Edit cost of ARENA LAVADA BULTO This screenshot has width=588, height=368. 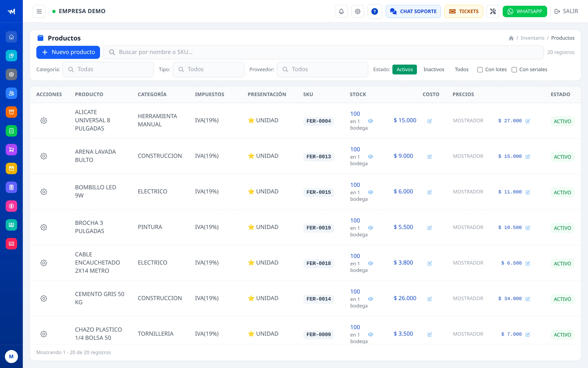(430, 156)
